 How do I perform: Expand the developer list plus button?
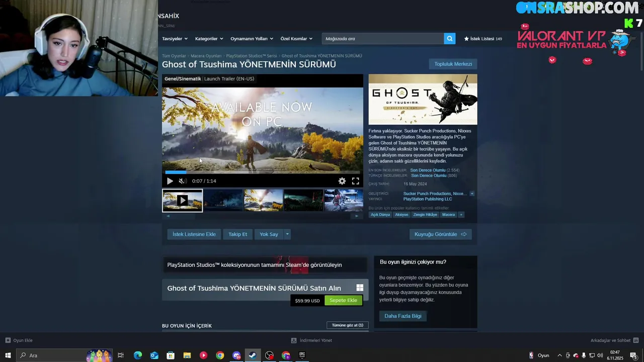471,194
